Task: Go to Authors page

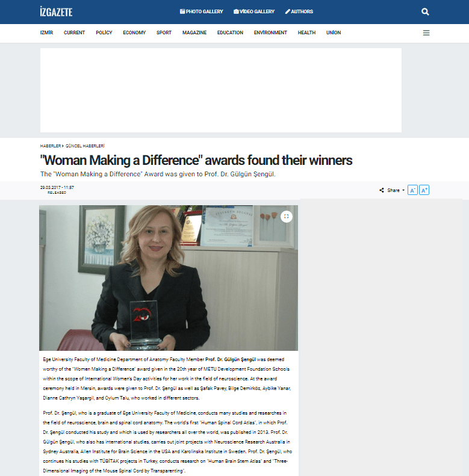Action: point(299,11)
